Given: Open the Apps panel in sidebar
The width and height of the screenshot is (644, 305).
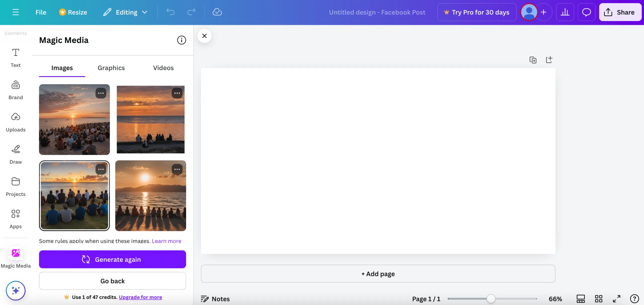Looking at the screenshot, I should click(16, 219).
